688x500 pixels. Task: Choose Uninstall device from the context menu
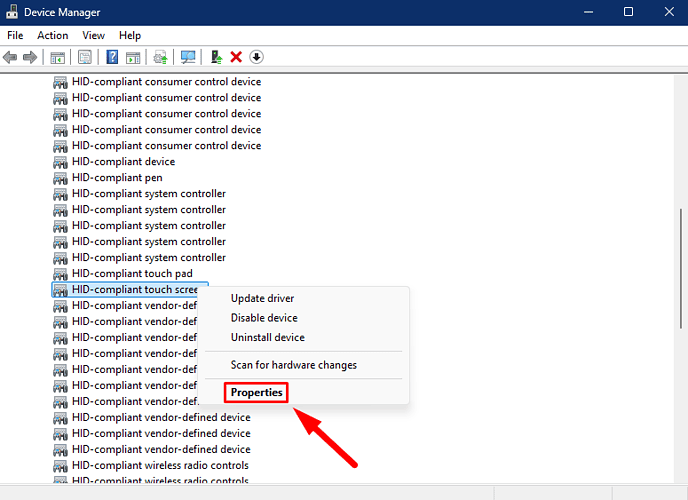tap(267, 338)
